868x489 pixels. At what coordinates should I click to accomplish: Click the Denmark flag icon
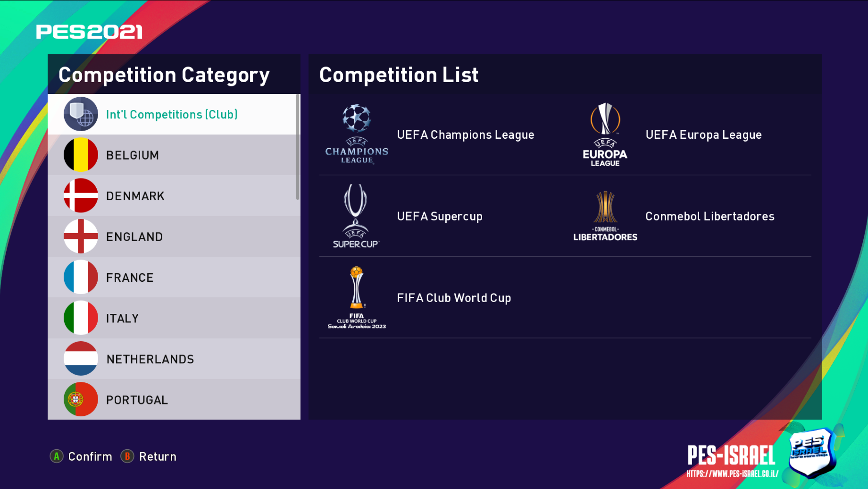81,195
